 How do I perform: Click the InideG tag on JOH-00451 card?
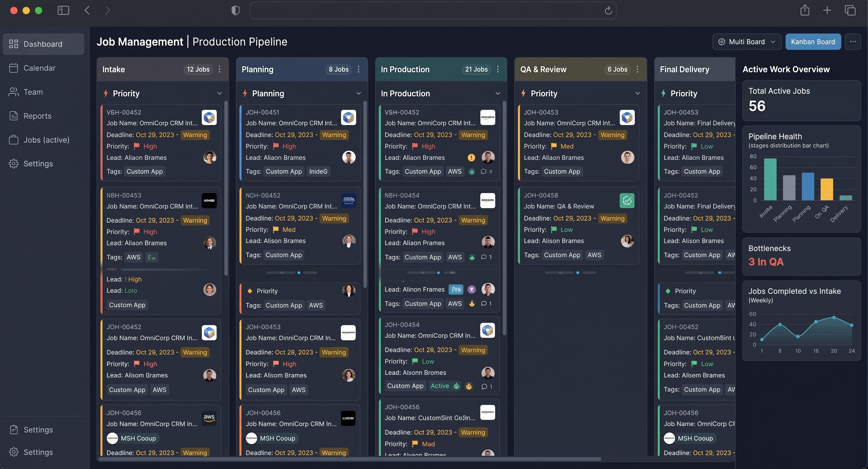(318, 171)
